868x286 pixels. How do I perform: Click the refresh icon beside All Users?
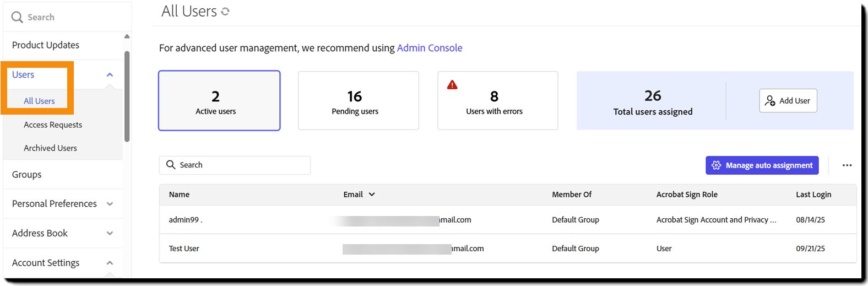(225, 12)
